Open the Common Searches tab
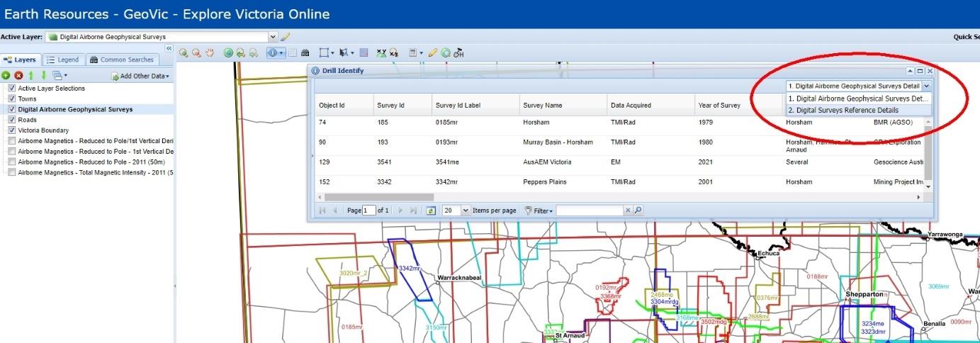This screenshot has width=980, height=343. coord(120,60)
